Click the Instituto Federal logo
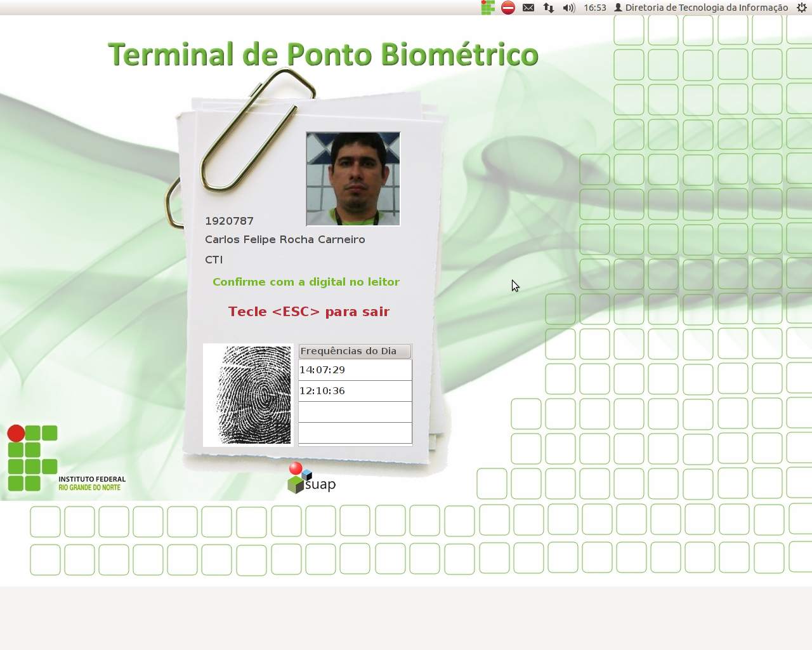This screenshot has width=812, height=650. 65,459
